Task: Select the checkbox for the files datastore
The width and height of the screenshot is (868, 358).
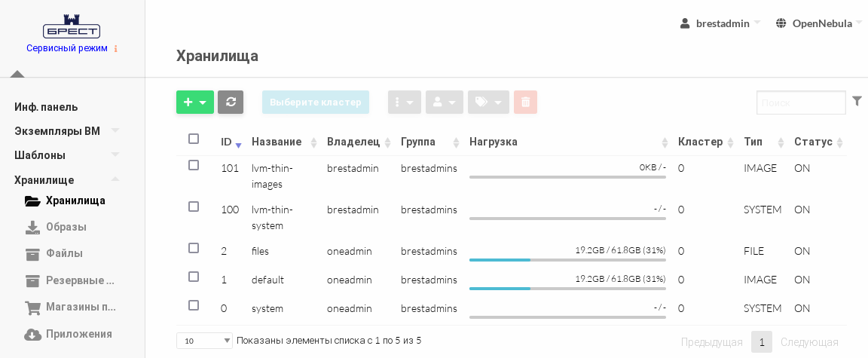Action: [194, 248]
